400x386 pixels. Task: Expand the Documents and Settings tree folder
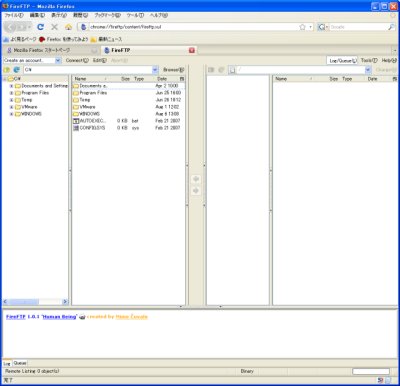[x=11, y=86]
